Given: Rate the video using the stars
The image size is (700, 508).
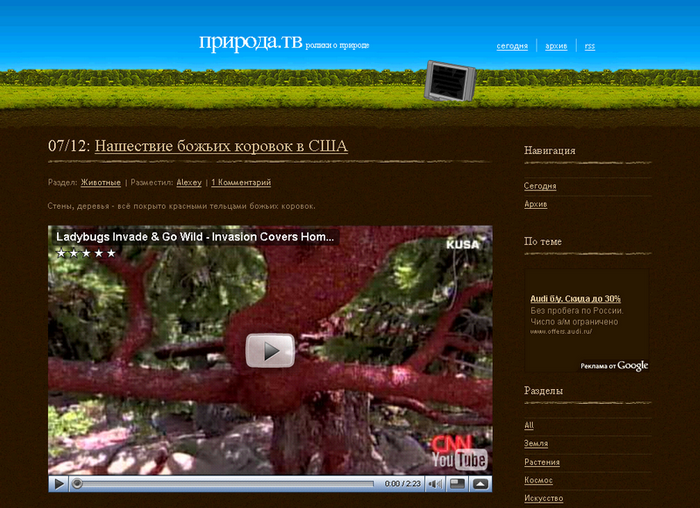Looking at the screenshot, I should (x=86, y=253).
